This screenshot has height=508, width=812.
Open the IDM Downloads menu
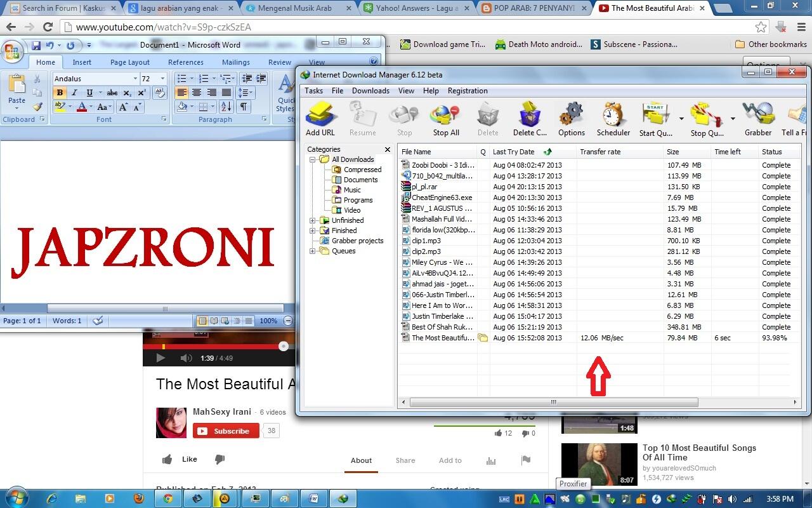(x=370, y=91)
